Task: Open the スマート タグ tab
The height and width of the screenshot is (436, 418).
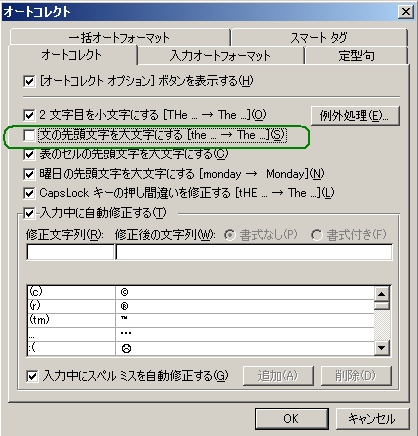Action: pyautogui.click(x=319, y=37)
